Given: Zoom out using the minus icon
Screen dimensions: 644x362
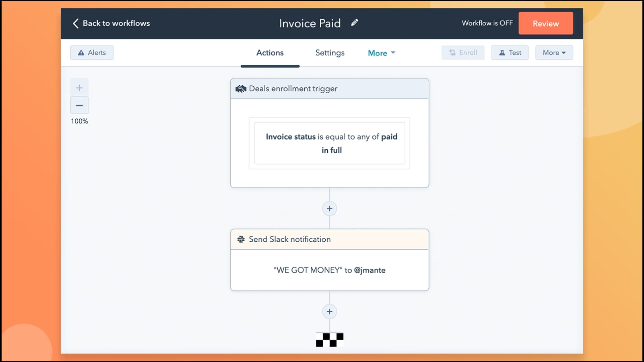Looking at the screenshot, I should pos(79,105).
